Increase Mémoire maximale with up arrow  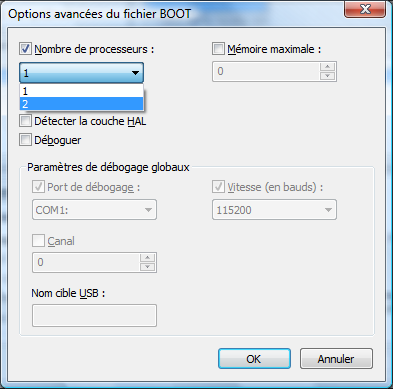(327, 67)
